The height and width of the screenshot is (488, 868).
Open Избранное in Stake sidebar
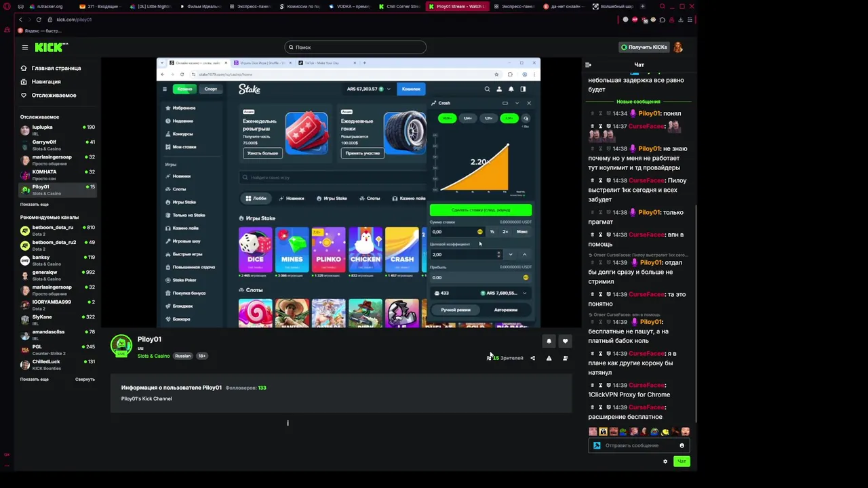(184, 108)
